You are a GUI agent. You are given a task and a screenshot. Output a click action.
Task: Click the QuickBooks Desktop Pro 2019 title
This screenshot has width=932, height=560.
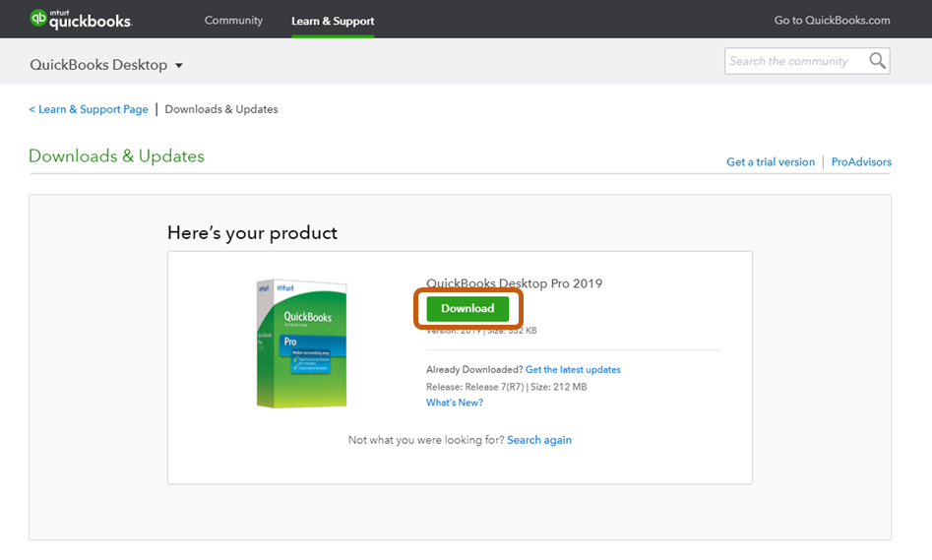514,283
